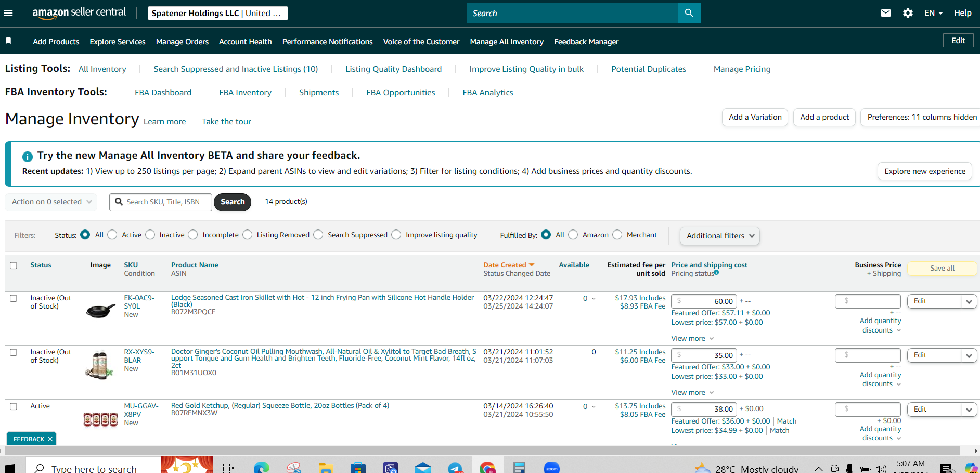This screenshot has width=980, height=473.
Task: Show hidden system tray icons
Action: 818,469
